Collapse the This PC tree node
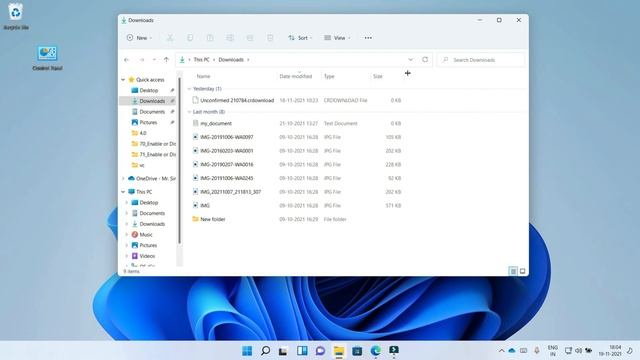 (x=123, y=192)
